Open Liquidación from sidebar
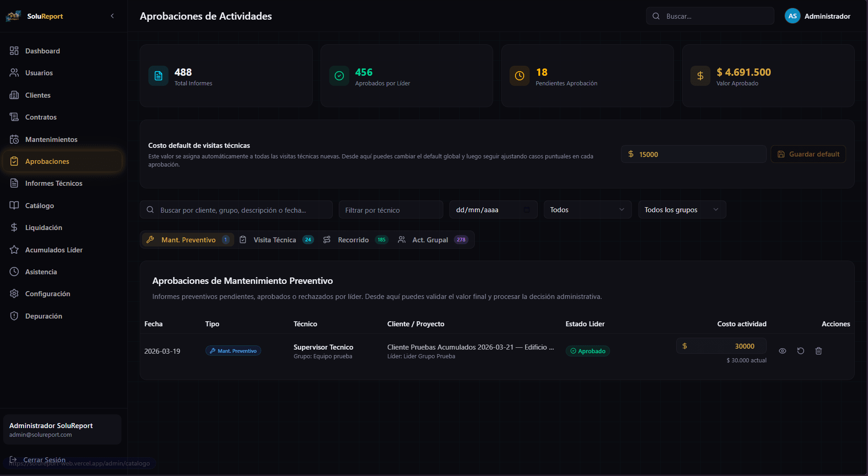The width and height of the screenshot is (868, 476). 43,228
